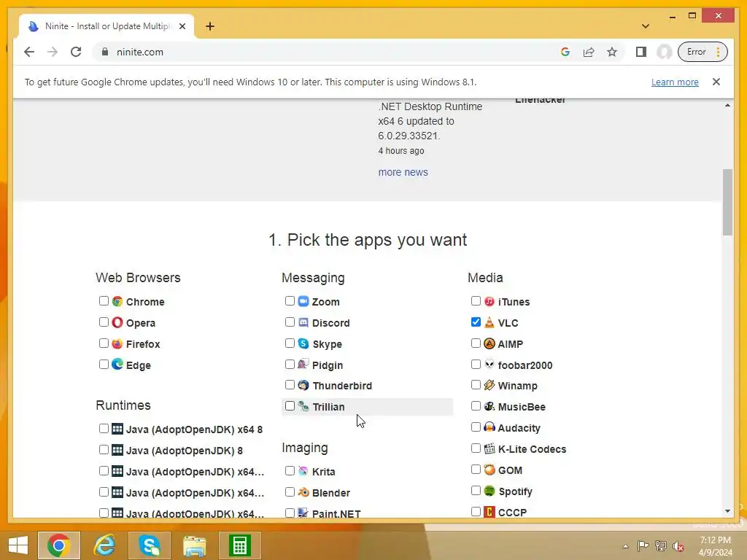Screen dimensions: 747x560
Task: Open Skype from the taskbar
Action: 149,545
